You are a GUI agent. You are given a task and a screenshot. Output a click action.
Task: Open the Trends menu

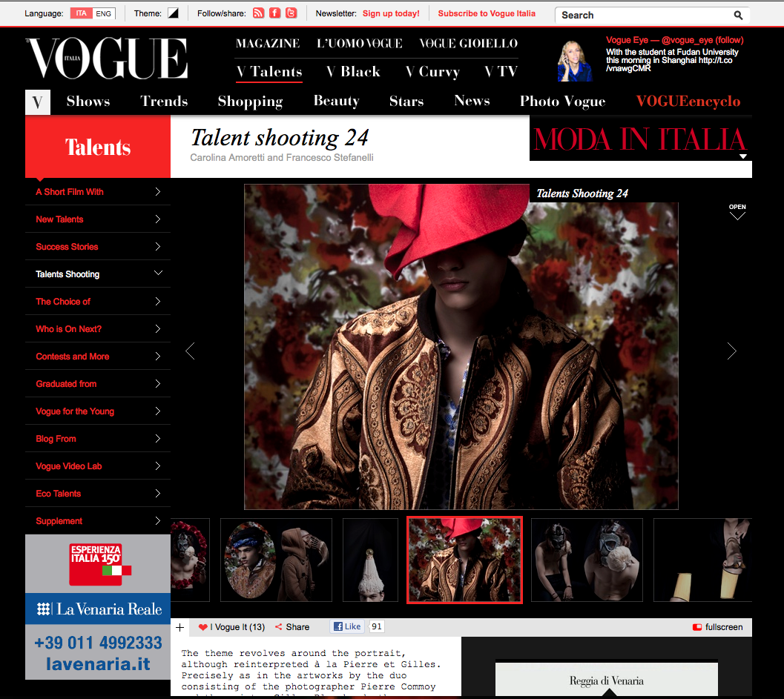coord(164,102)
